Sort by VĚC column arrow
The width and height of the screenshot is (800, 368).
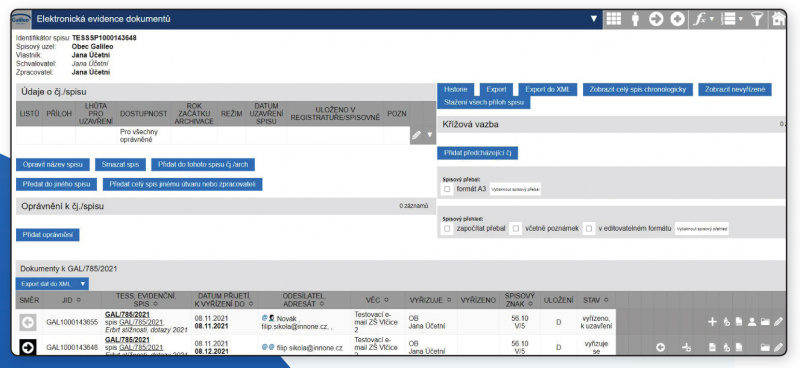point(386,300)
